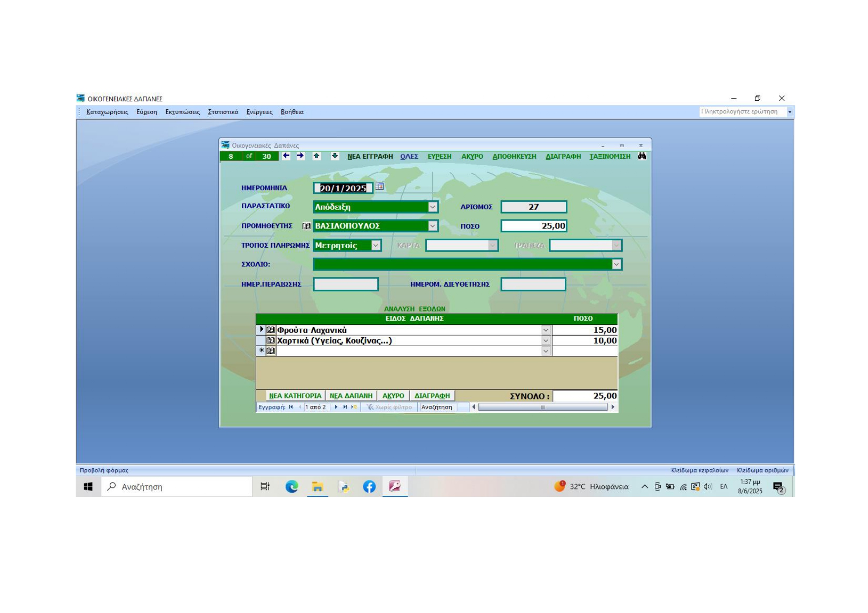The image size is (868, 613).
Task: Open the Εκτυπώσεις menu
Action: coord(183,112)
